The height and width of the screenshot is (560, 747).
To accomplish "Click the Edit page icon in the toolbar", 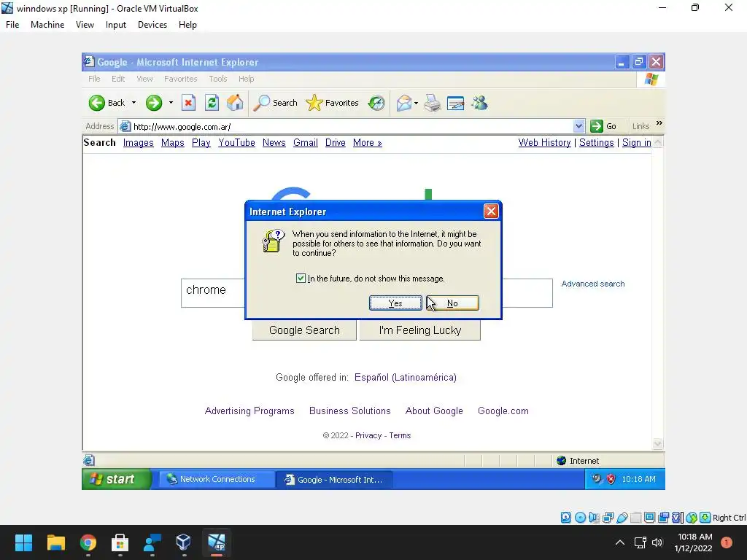I will pos(455,103).
